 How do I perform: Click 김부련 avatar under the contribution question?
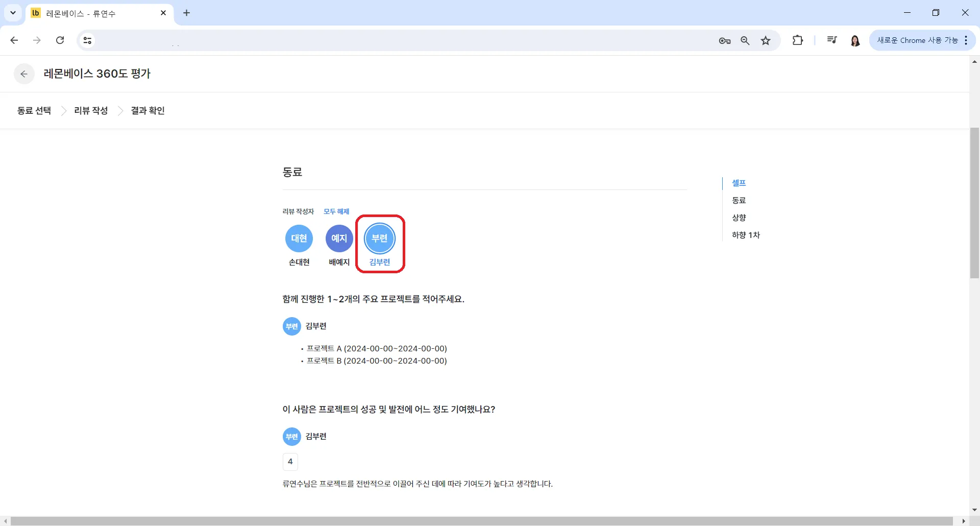coord(292,437)
